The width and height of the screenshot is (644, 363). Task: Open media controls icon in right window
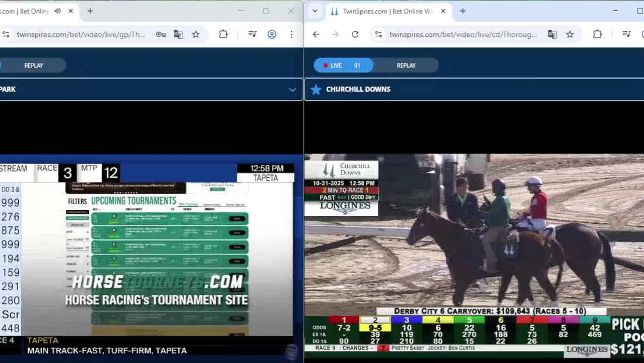(627, 34)
